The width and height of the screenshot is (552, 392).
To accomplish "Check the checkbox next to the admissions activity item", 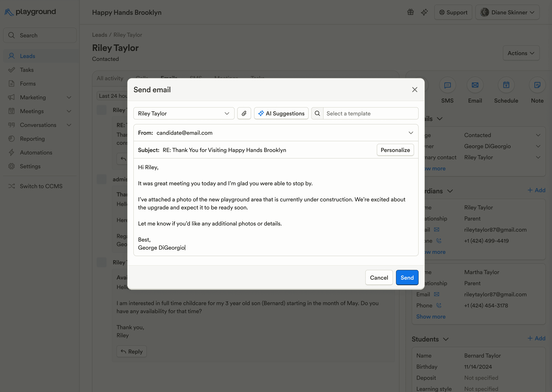I will click(101, 179).
